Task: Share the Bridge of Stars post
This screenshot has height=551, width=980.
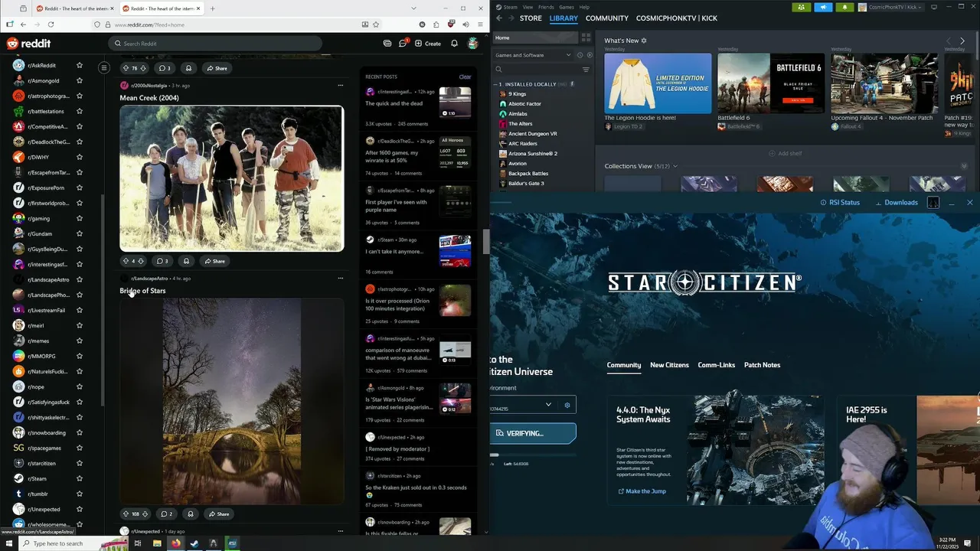Action: (218, 514)
